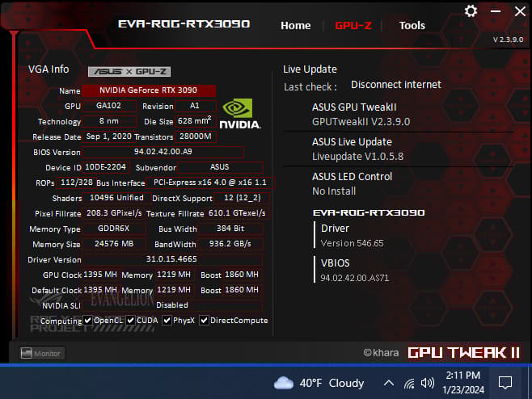
Task: Click the ASUS LED Control entry
Action: point(352,183)
